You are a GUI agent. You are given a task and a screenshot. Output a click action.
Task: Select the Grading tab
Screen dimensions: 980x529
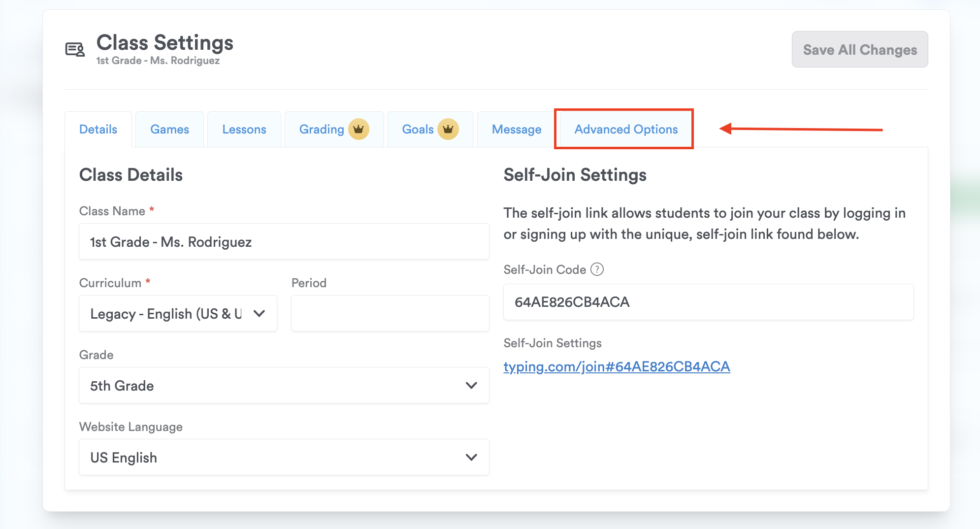(x=322, y=130)
